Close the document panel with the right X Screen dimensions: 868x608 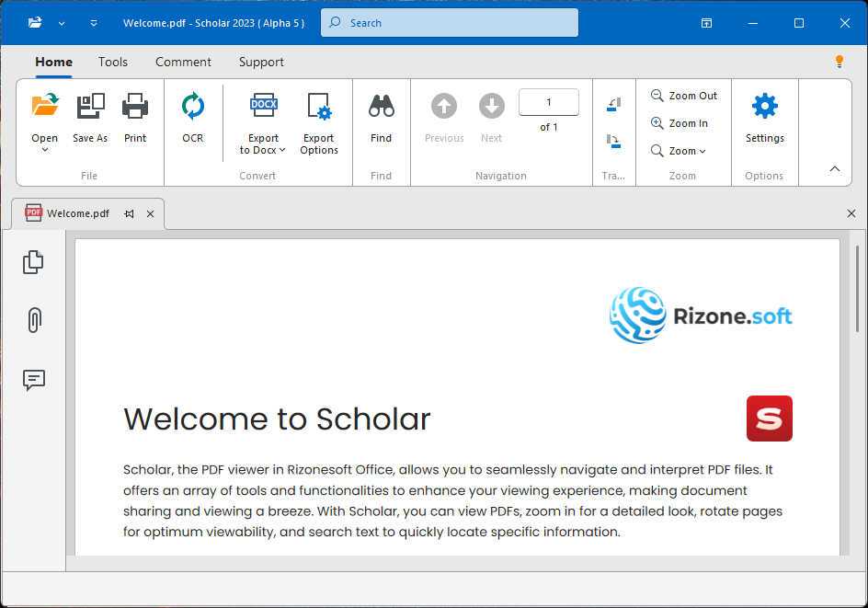[851, 213]
